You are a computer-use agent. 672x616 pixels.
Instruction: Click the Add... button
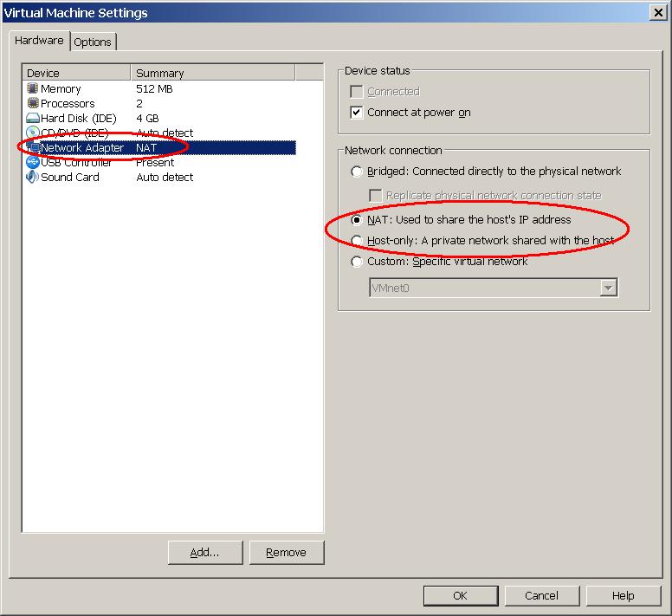point(204,552)
